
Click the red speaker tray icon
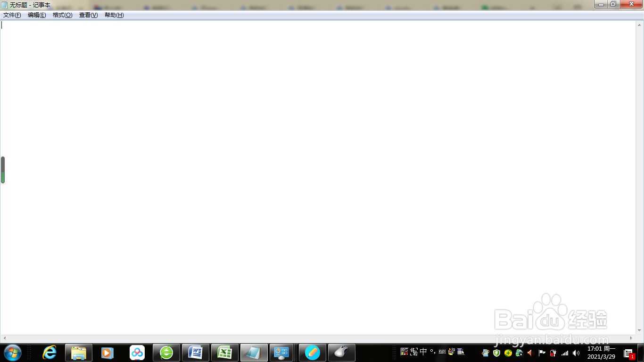(530, 353)
